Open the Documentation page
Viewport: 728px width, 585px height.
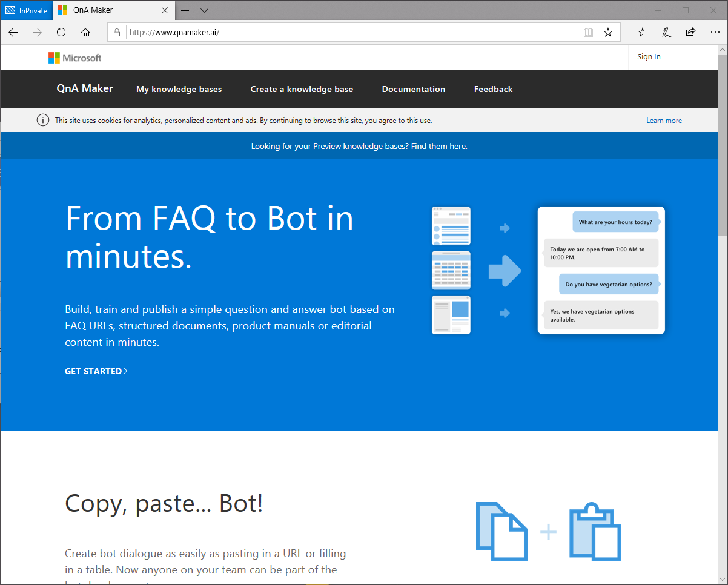413,89
